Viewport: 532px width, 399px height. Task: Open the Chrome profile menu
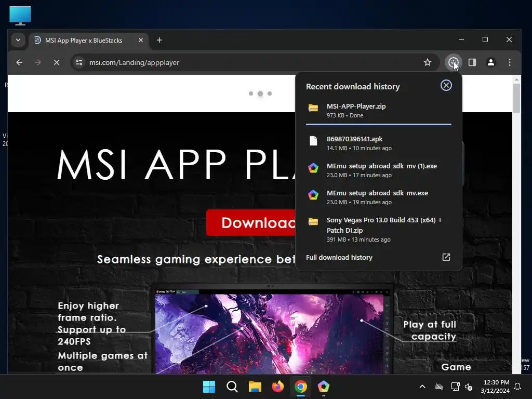[490, 62]
